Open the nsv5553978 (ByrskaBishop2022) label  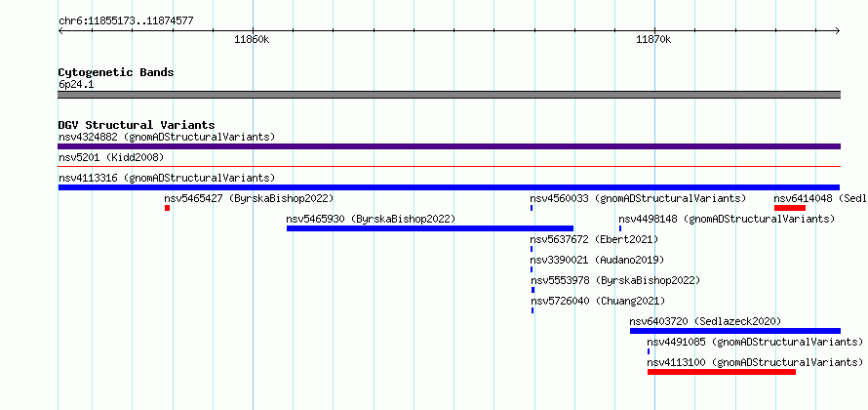(x=615, y=280)
